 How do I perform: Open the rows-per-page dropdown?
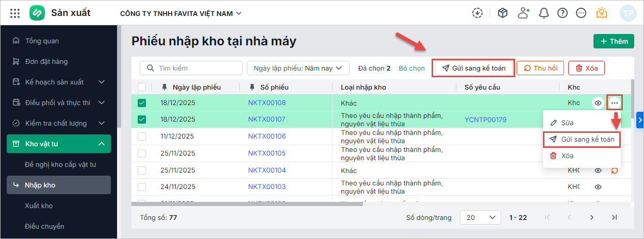pyautogui.click(x=479, y=217)
